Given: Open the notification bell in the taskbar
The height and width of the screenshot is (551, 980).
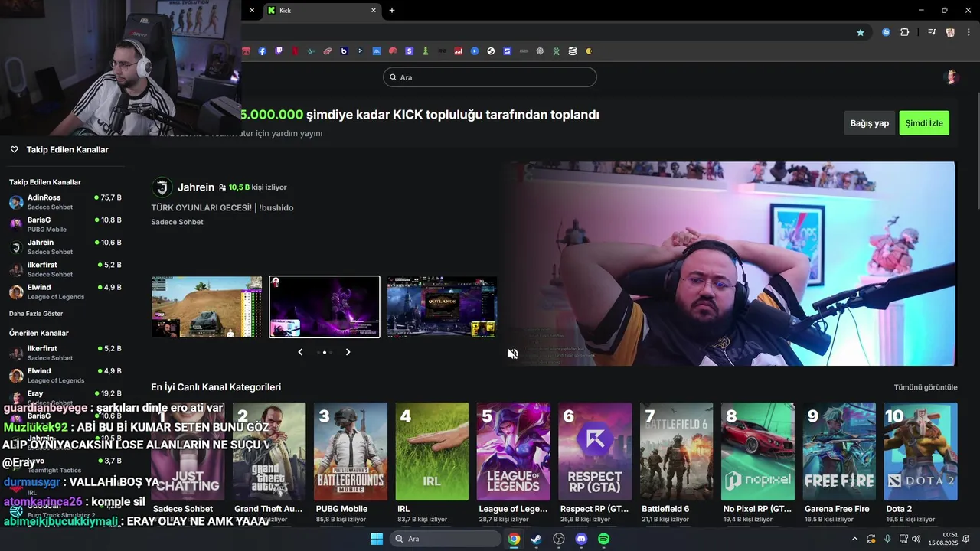Looking at the screenshot, I should (x=967, y=539).
